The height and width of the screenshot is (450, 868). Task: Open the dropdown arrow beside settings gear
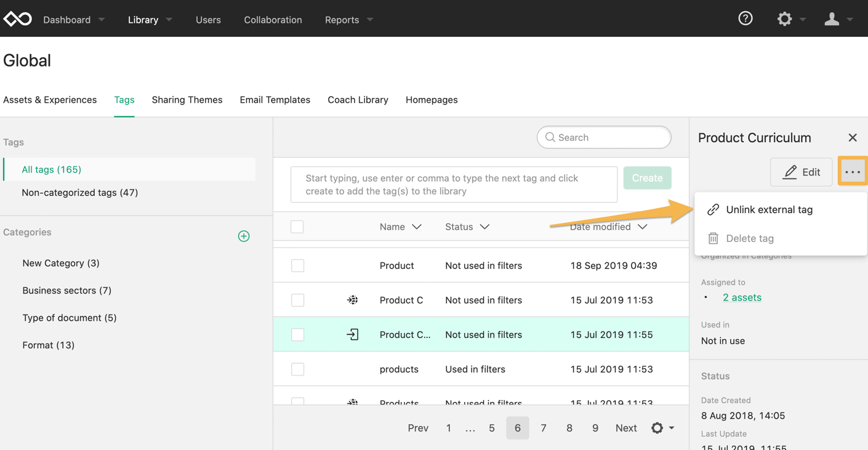click(803, 20)
